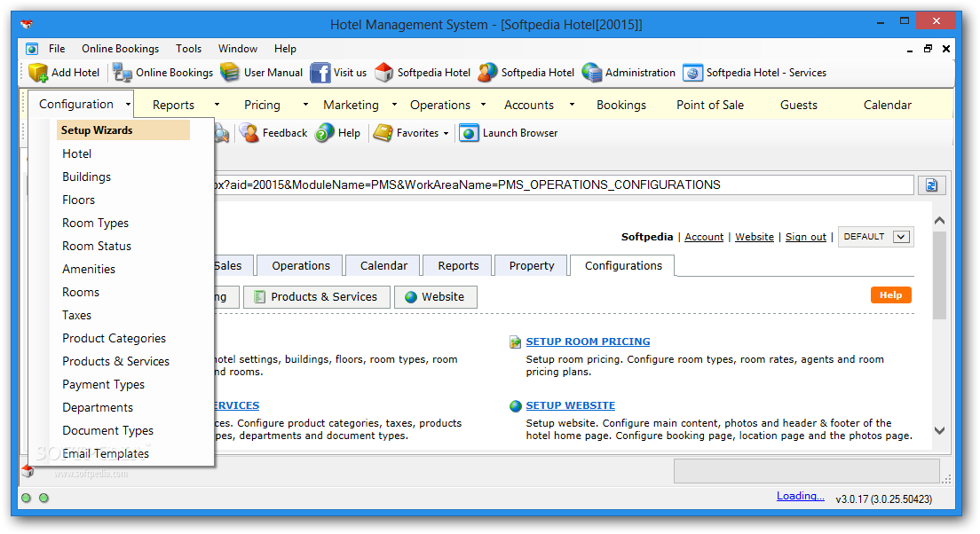Open the Tools menu

tap(188, 49)
